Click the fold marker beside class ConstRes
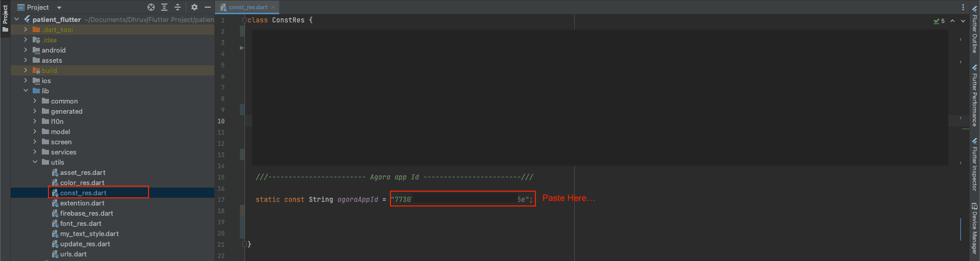 pyautogui.click(x=244, y=20)
